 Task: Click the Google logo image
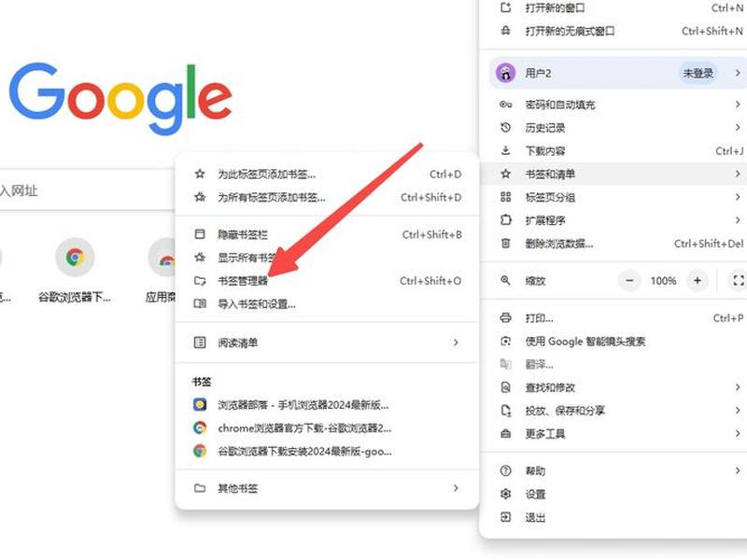tap(120, 99)
